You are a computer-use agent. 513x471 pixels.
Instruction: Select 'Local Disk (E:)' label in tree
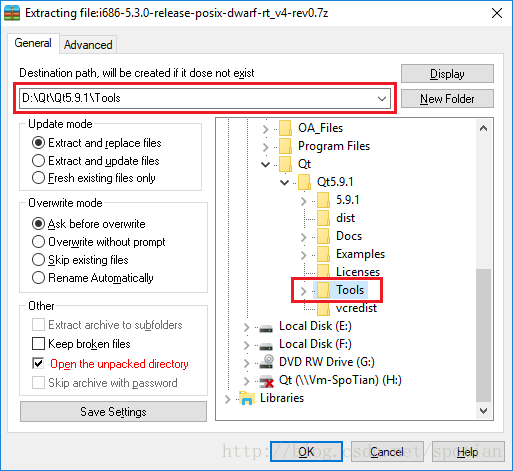pyautogui.click(x=315, y=326)
